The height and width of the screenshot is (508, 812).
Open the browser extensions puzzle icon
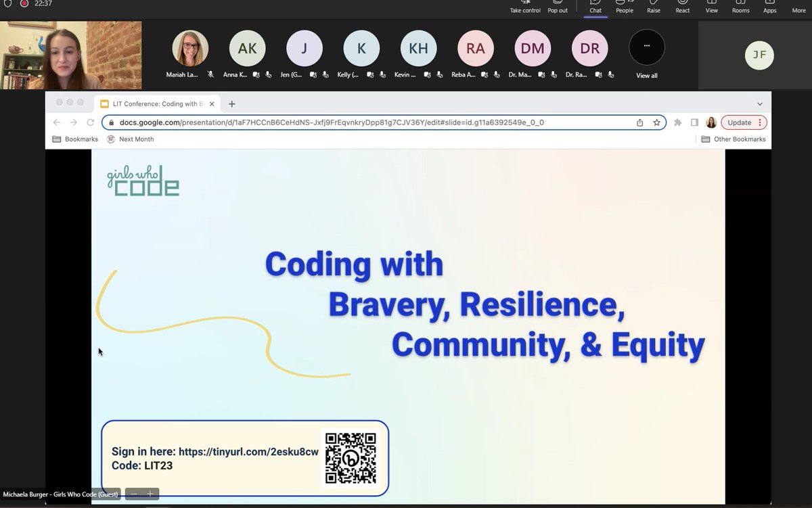[x=678, y=122]
